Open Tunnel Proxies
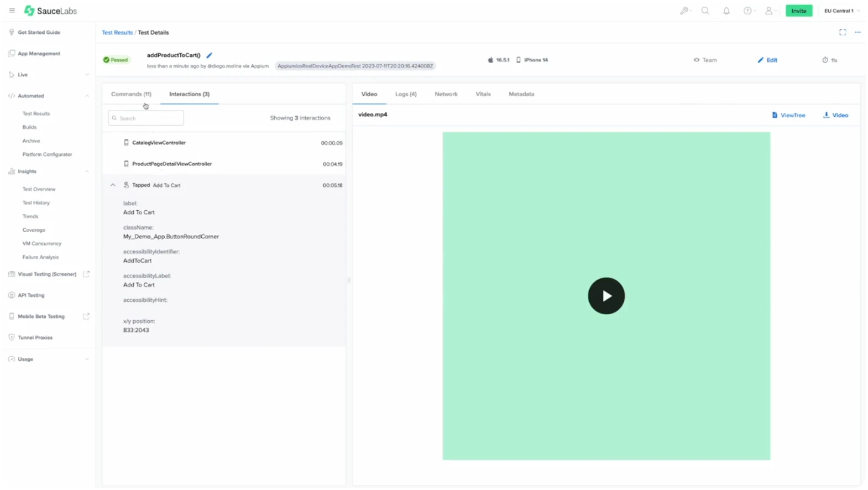Image resolution: width=868 pixels, height=490 pixels. (35, 337)
